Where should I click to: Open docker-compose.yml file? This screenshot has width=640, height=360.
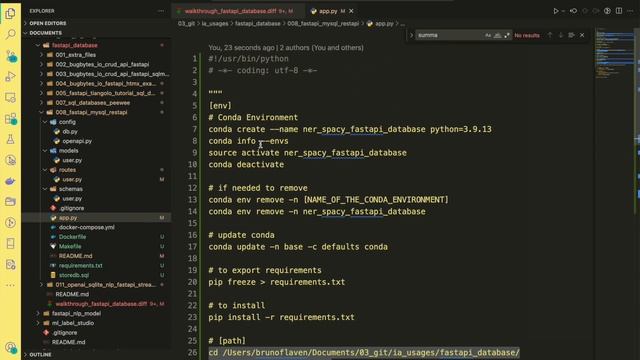(x=87, y=227)
